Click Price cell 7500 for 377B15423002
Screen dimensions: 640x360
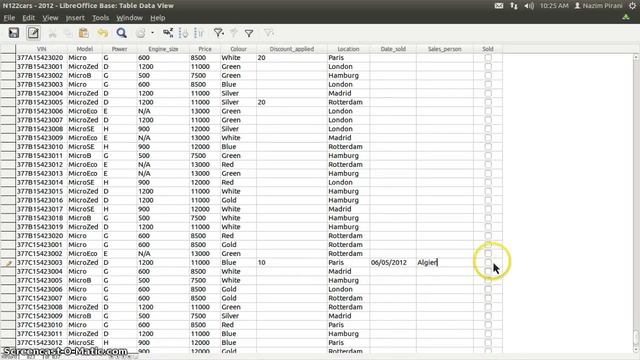pyautogui.click(x=205, y=76)
